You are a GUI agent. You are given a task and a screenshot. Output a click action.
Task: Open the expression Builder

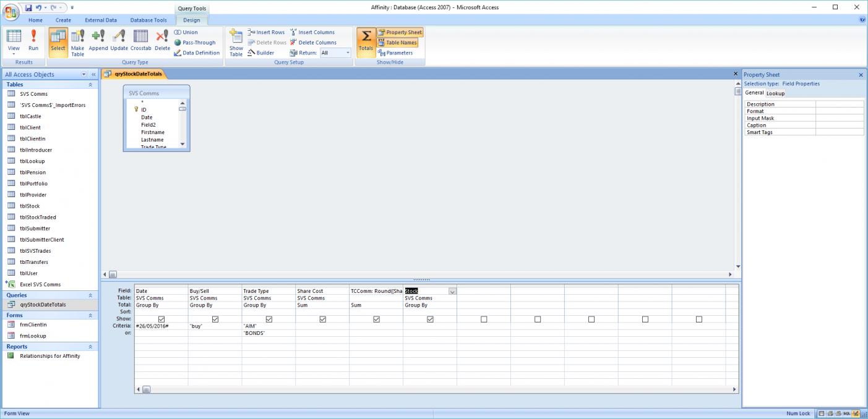coord(261,53)
